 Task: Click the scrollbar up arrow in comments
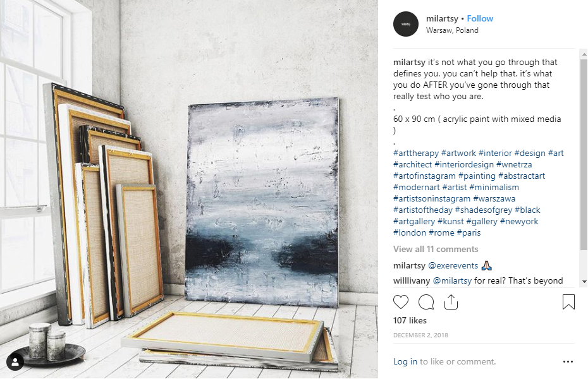[584, 54]
